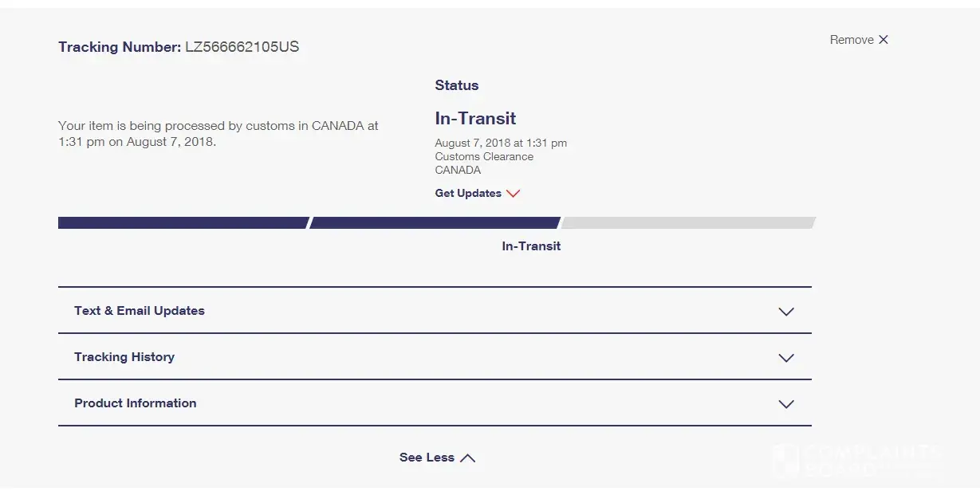Click the X icon beside Remove
Viewport: 980px width, 495px height.
[x=883, y=40]
